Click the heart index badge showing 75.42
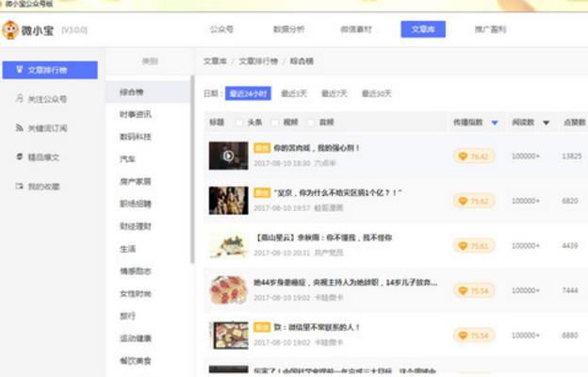Image resolution: width=588 pixels, height=377 pixels. (474, 156)
